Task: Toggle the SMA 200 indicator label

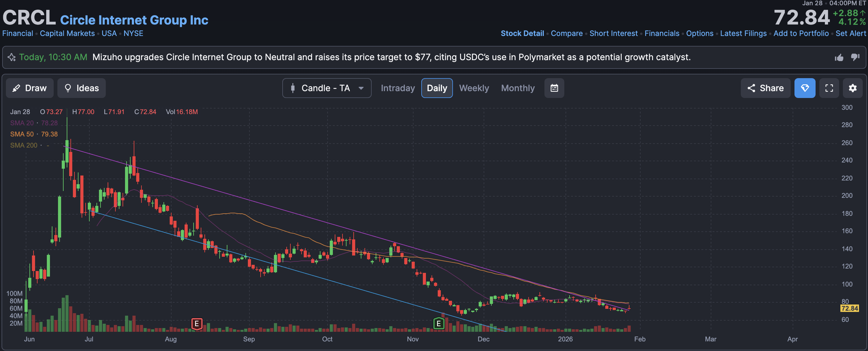Action: click(24, 145)
